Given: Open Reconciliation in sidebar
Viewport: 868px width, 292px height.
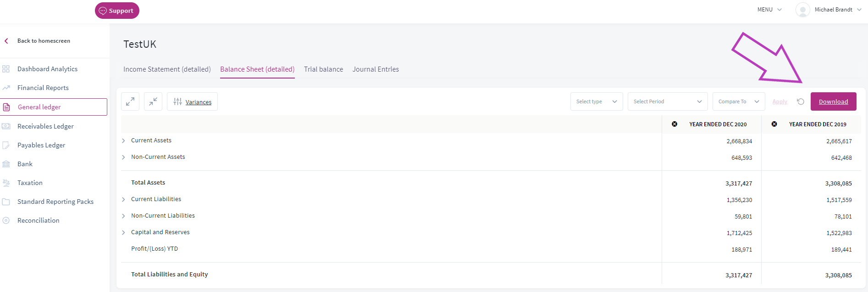Looking at the screenshot, I should pyautogui.click(x=39, y=220).
